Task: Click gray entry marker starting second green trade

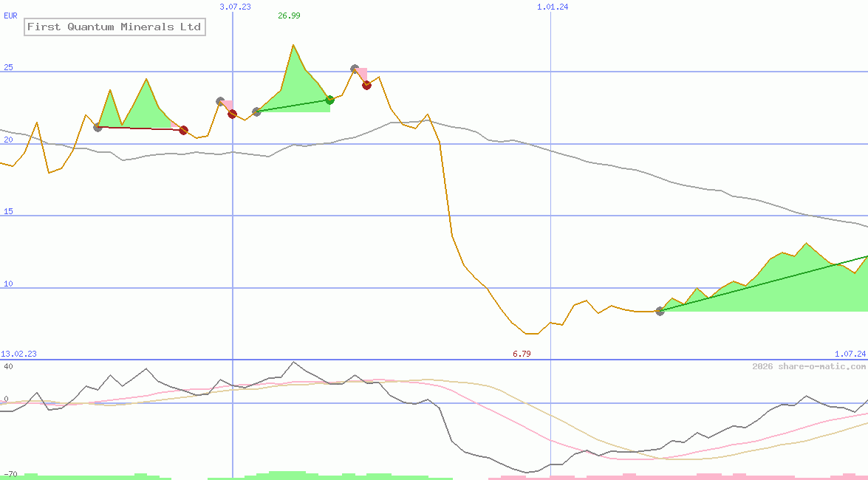Action: click(x=256, y=112)
